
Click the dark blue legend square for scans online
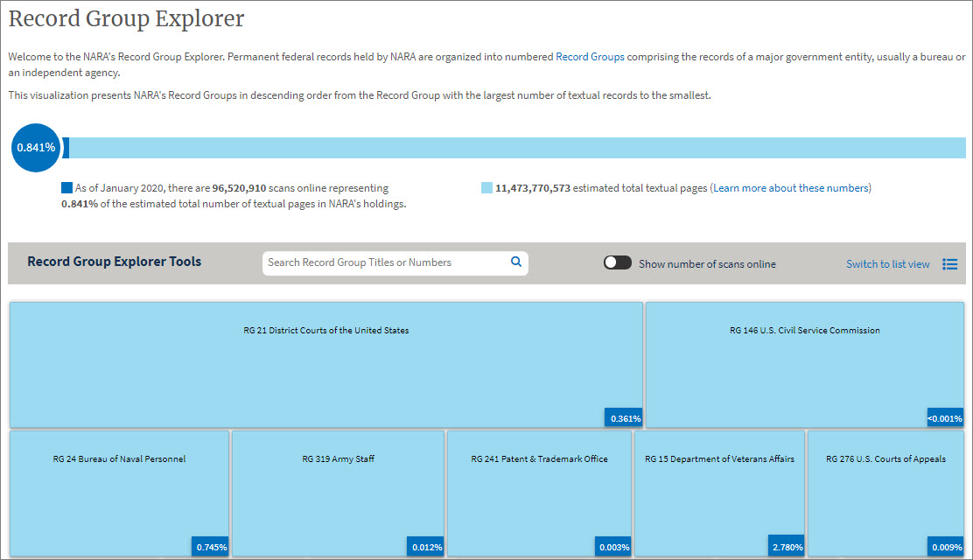66,187
